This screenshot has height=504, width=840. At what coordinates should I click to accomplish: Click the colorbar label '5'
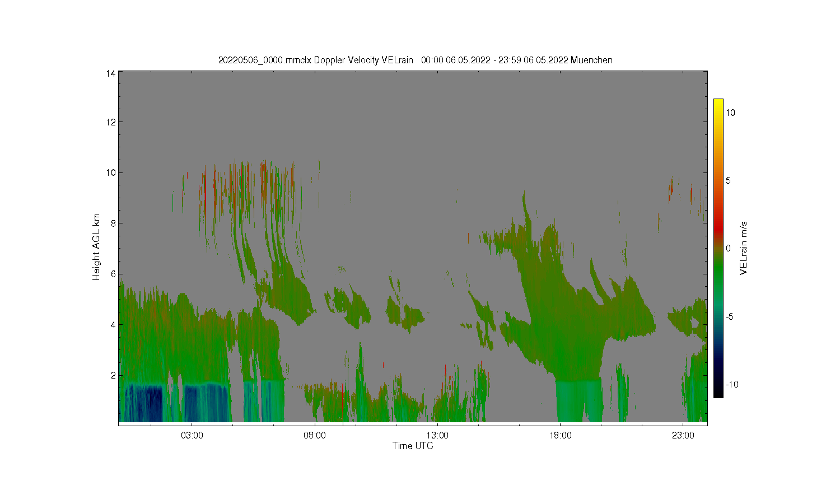click(x=729, y=180)
